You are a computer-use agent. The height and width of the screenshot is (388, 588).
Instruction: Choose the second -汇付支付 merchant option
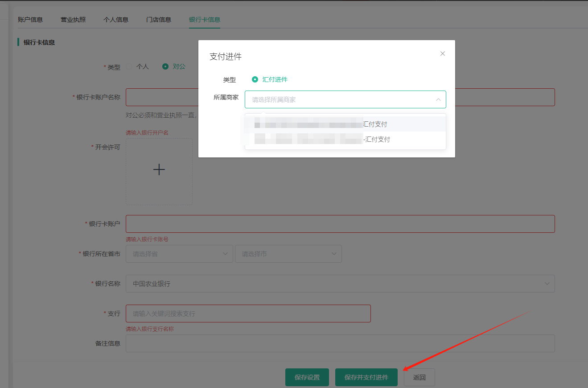coord(345,139)
